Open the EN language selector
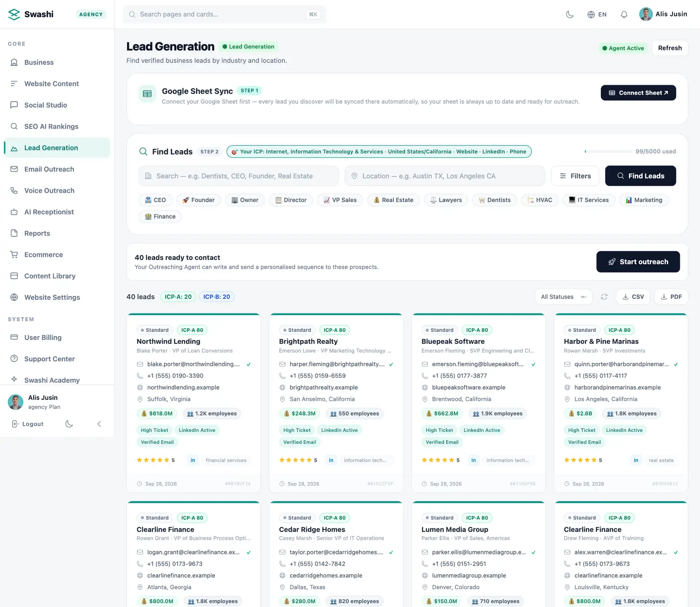The width and height of the screenshot is (700, 607). tap(597, 14)
